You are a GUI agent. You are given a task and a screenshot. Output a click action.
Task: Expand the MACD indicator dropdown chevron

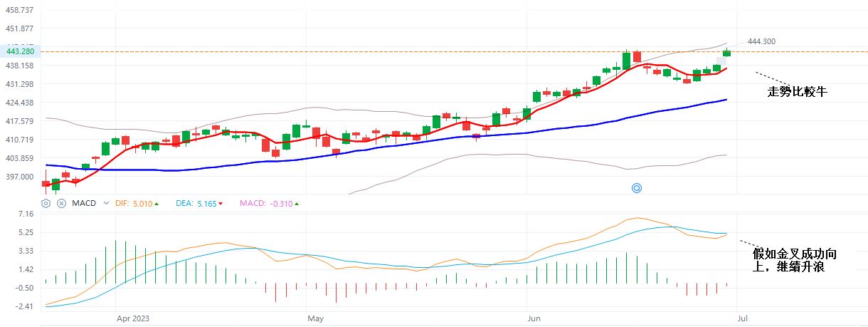click(107, 203)
